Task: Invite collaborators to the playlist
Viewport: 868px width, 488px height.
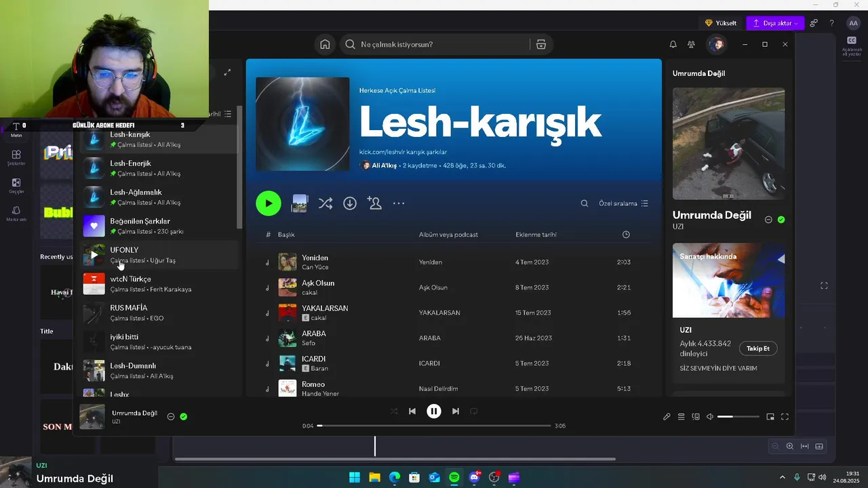Action: [x=374, y=203]
